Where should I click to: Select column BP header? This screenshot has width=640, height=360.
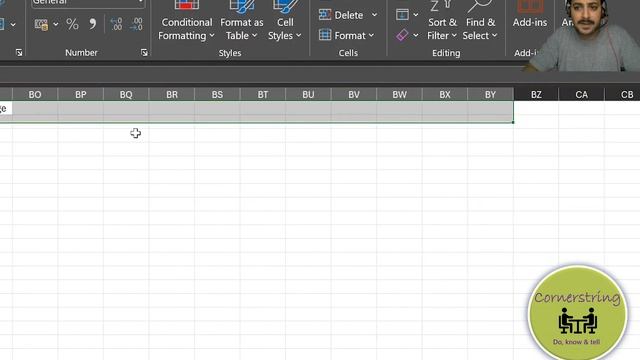click(x=81, y=95)
